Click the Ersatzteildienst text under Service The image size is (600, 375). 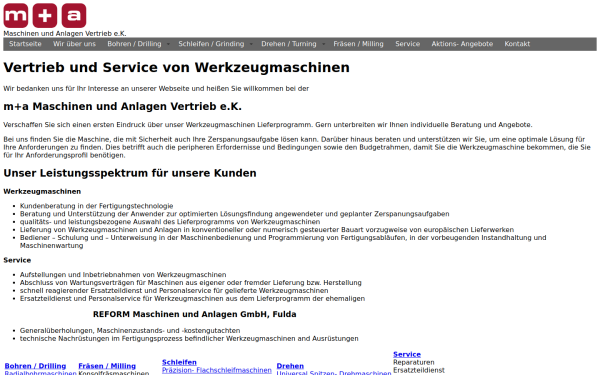(419, 370)
